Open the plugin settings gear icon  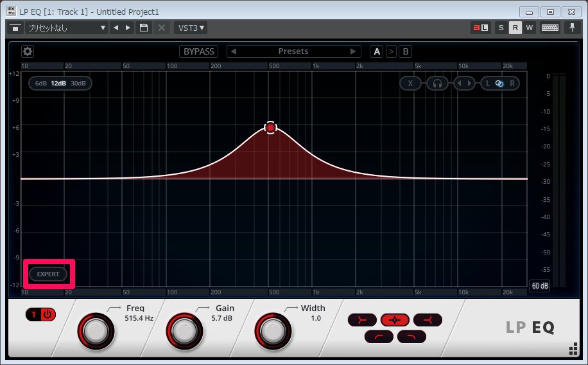(28, 51)
